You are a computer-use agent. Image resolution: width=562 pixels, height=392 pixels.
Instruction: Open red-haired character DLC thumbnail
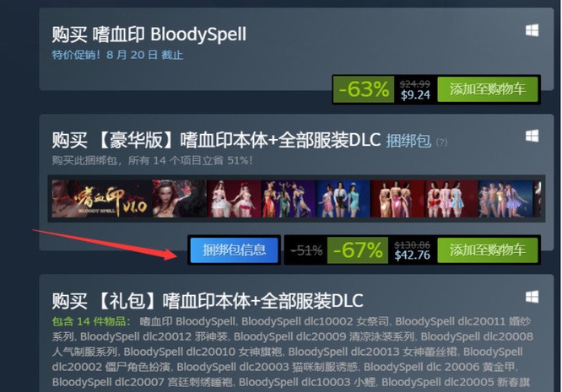coord(180,199)
